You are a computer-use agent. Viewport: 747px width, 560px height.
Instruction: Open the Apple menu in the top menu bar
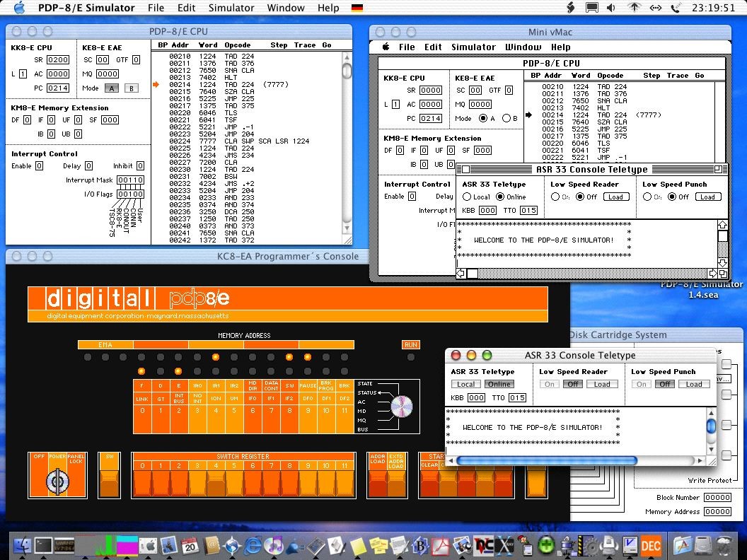[19, 8]
